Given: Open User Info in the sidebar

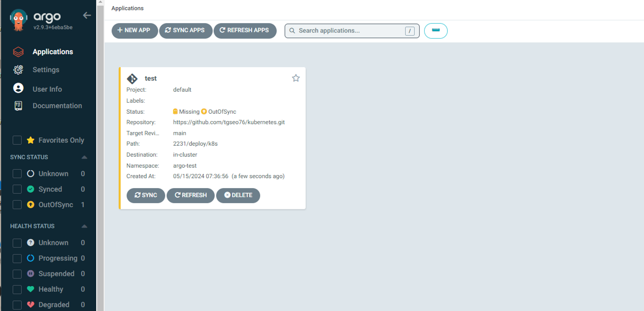Looking at the screenshot, I should pos(47,89).
